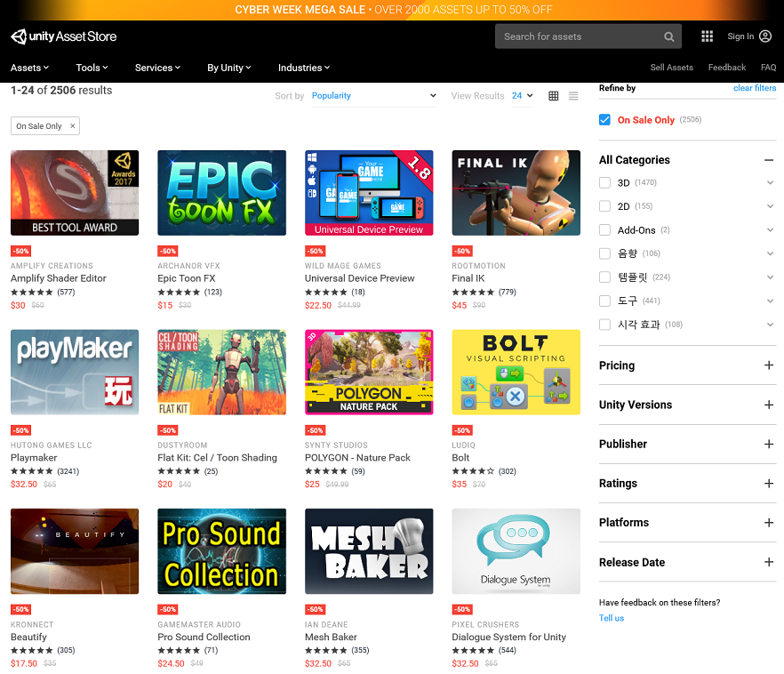Open Bolt Visual Scripting thumbnail
The height and width of the screenshot is (674, 784).
(x=516, y=372)
